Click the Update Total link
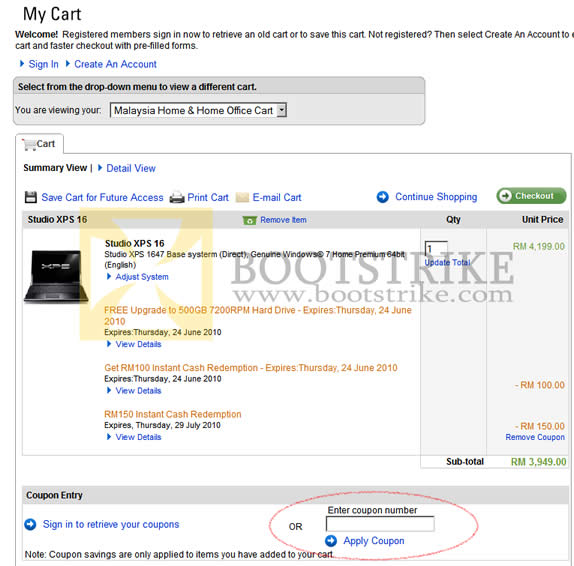Screen dimensions: 574x566 tap(447, 262)
